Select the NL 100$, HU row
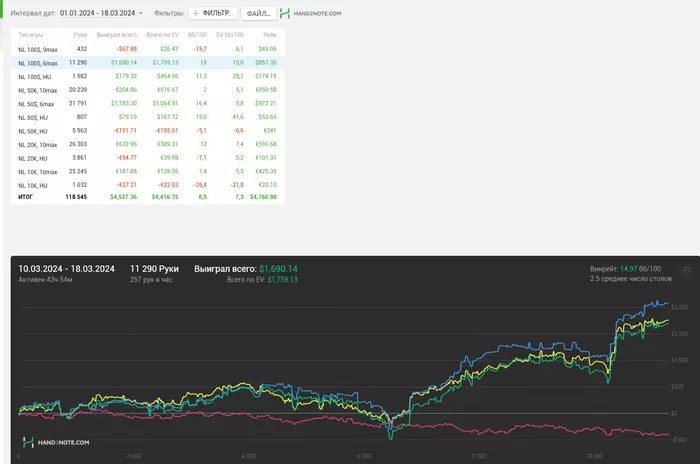Screen dimensions: 700x464 coord(147,76)
